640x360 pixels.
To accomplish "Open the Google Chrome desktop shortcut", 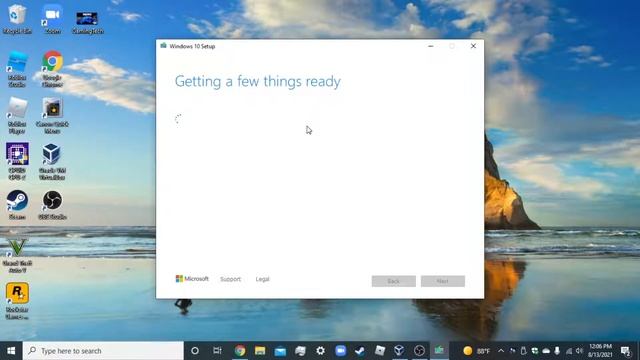I will (52, 69).
